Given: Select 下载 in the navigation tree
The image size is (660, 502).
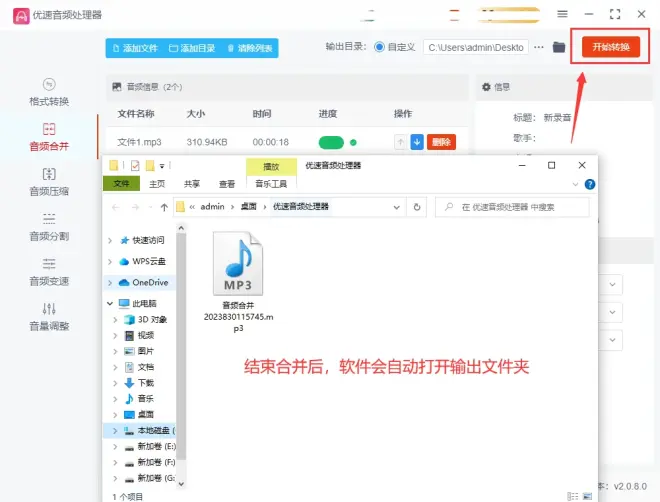Looking at the screenshot, I should pyautogui.click(x=139, y=383).
